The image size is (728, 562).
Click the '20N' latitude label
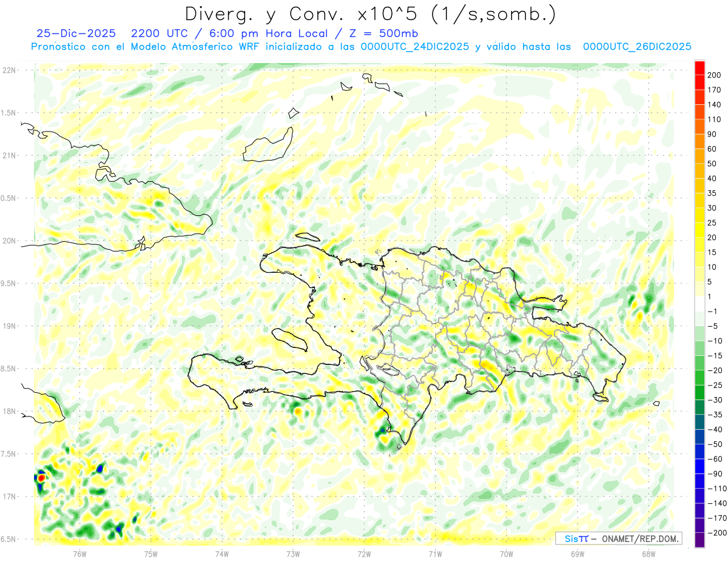coord(8,241)
